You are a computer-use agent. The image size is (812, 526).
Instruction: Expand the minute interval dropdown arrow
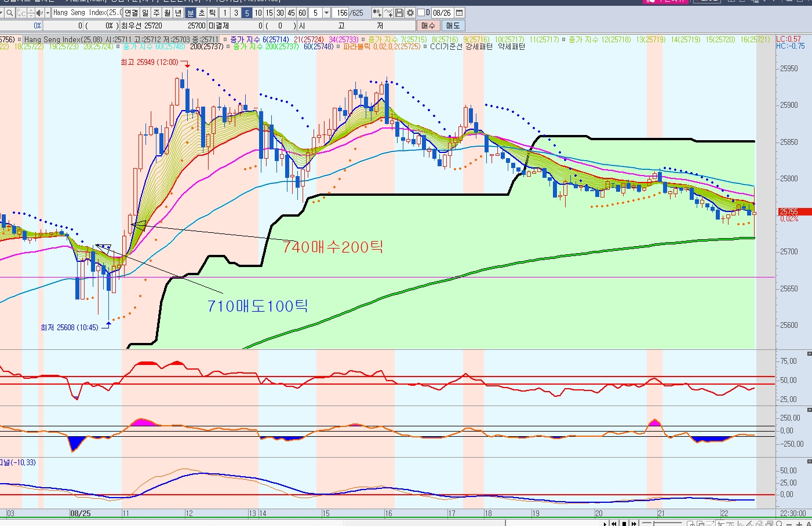tap(326, 13)
